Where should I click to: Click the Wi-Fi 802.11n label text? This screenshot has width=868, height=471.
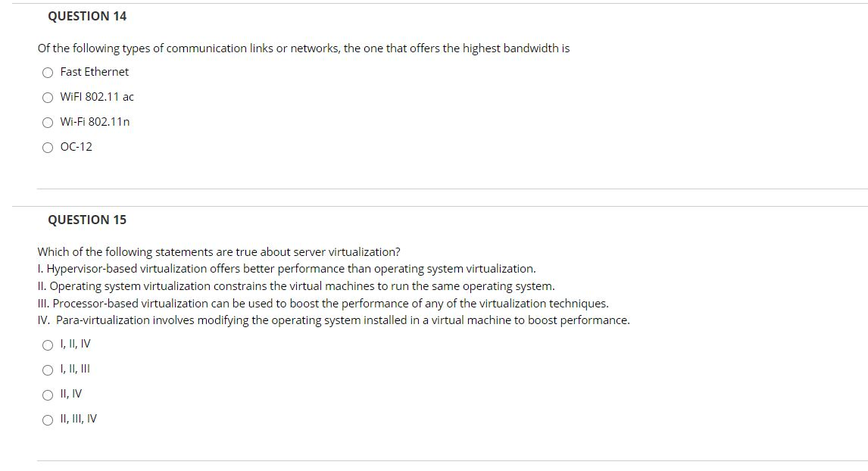coord(95,122)
